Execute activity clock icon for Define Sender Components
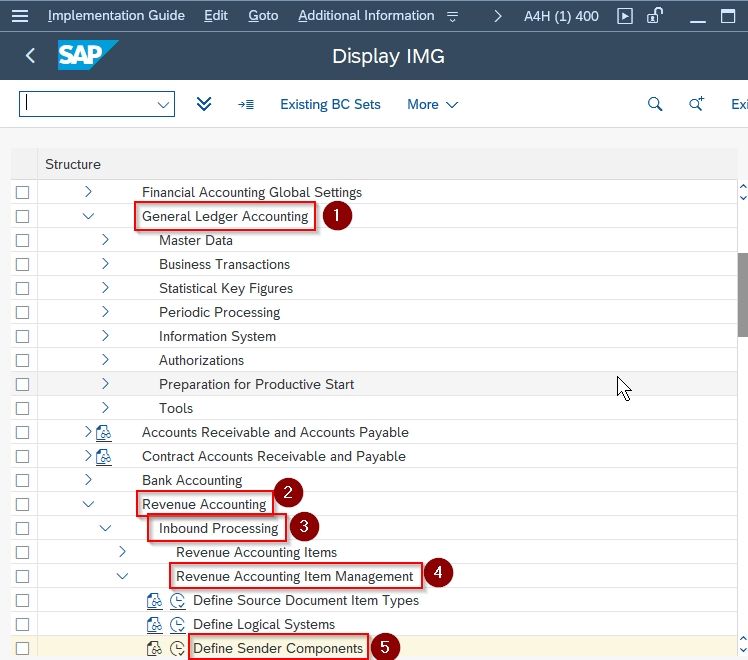The image size is (748, 660). (x=177, y=649)
